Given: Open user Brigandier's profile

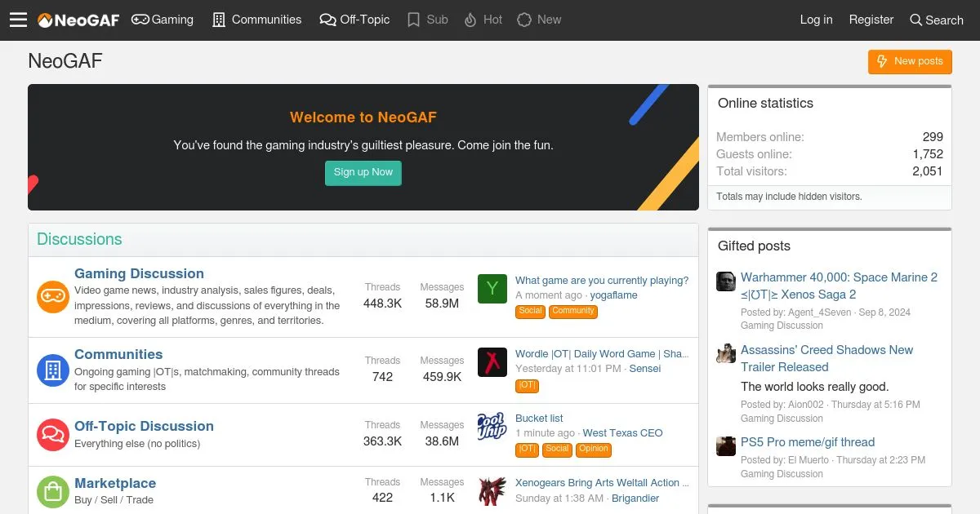Looking at the screenshot, I should [x=635, y=498].
